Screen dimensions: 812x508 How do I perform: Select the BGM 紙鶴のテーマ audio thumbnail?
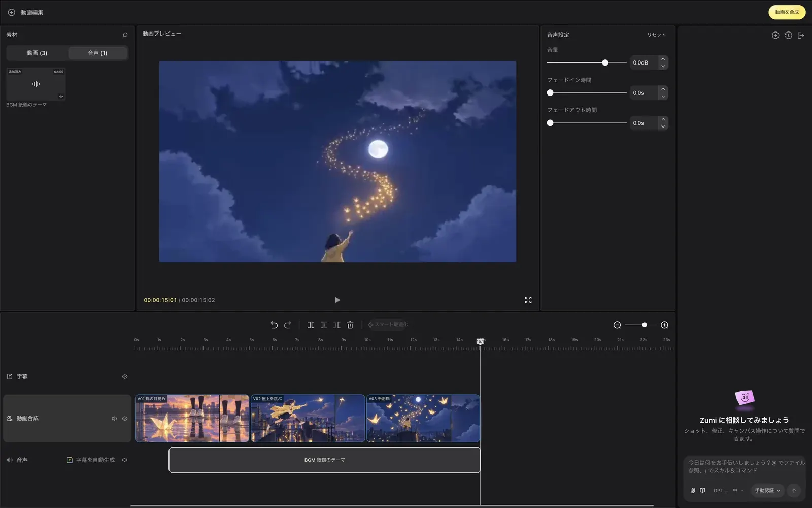36,84
